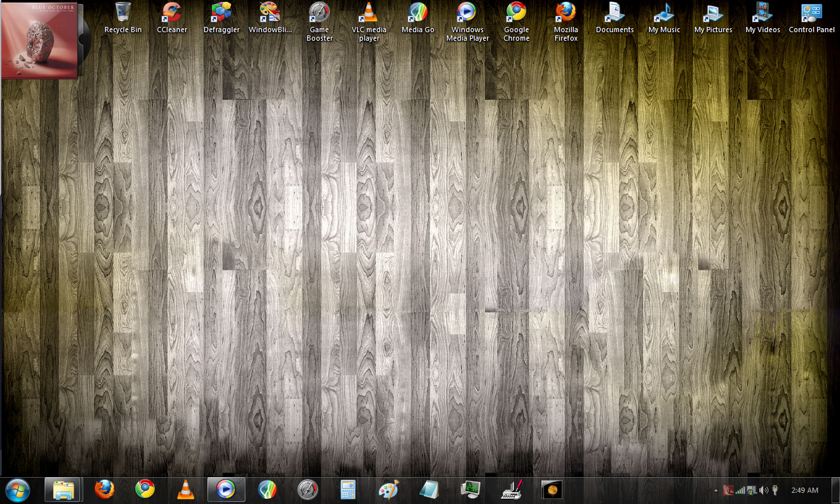Open Windows Media Player desktop shortcut
Image resolution: width=840 pixels, height=504 pixels.
coord(467,22)
